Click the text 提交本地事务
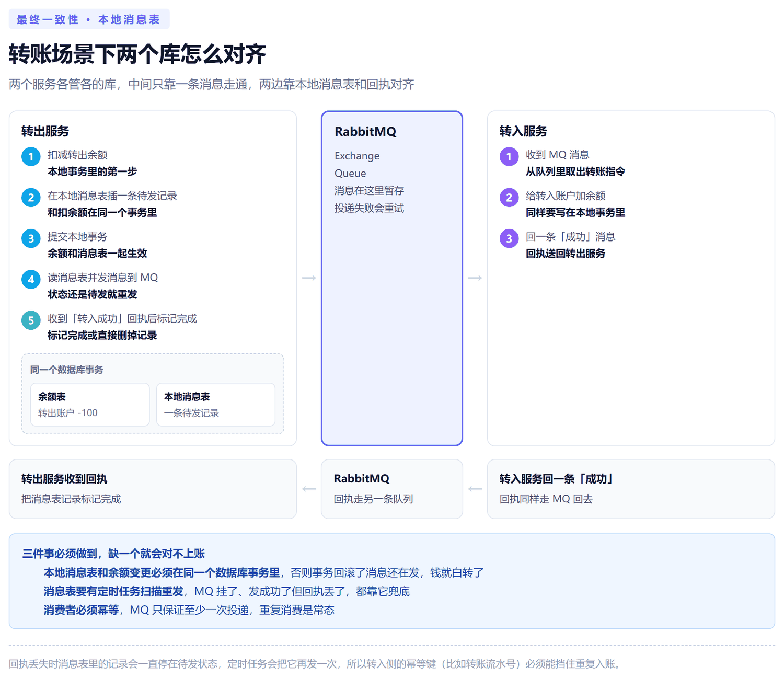Screen dimensions: 784x678 (x=77, y=237)
